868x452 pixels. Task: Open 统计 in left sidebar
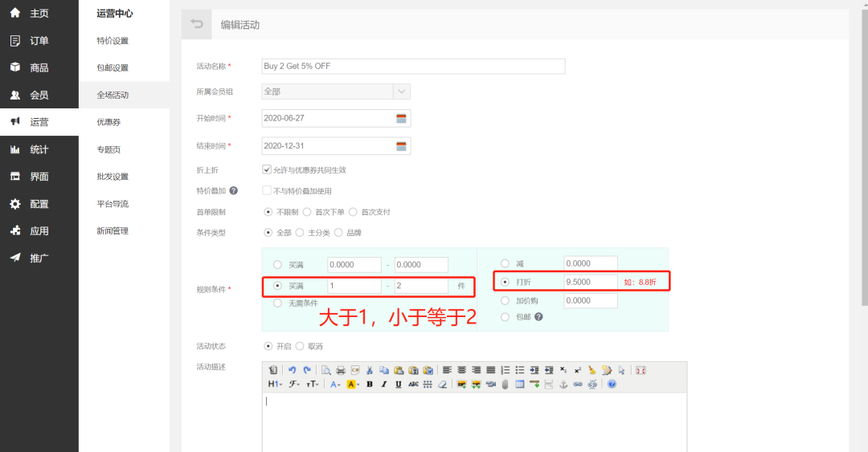(x=39, y=149)
